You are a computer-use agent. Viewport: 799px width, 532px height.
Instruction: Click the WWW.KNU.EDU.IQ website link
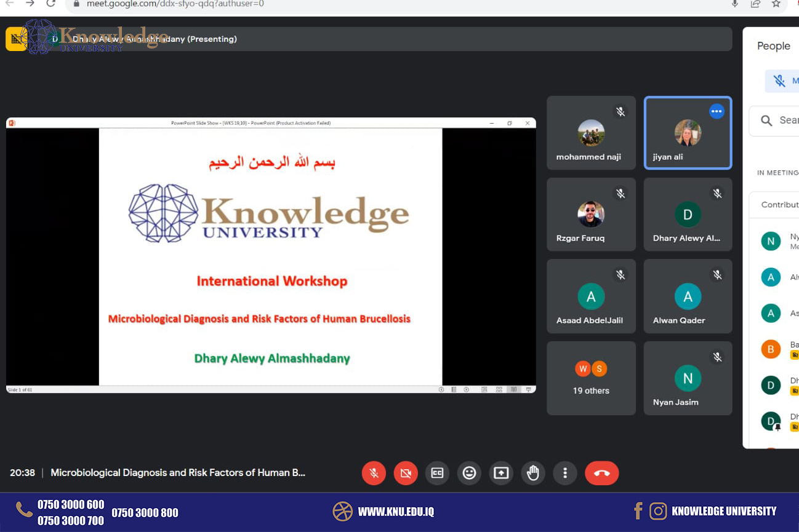[x=396, y=512]
